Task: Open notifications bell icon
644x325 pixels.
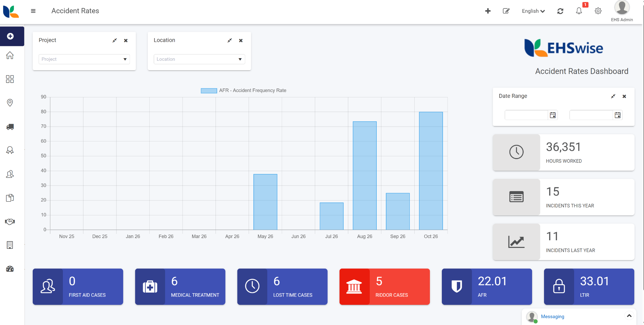Action: click(x=579, y=11)
